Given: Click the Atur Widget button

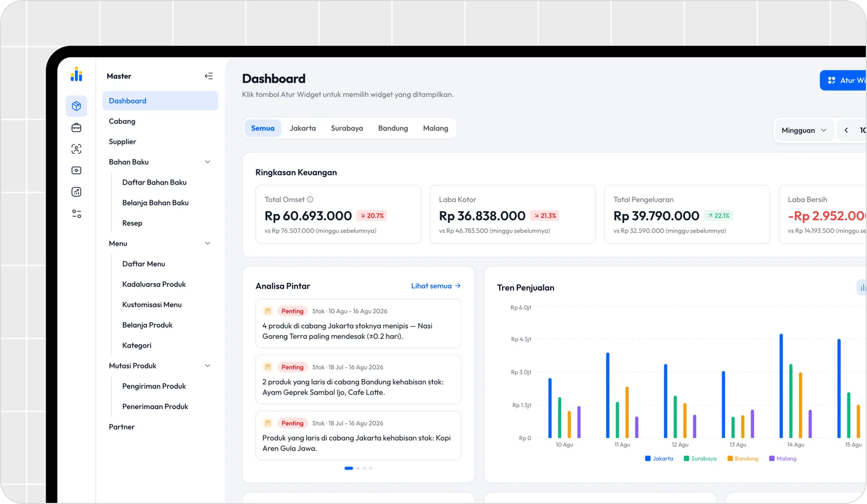Looking at the screenshot, I should coord(843,81).
